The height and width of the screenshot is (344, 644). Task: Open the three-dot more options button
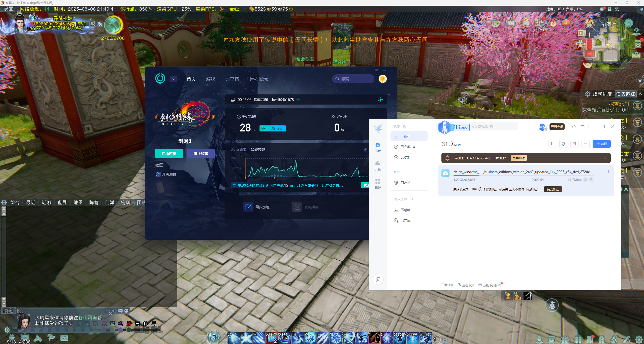585,144
